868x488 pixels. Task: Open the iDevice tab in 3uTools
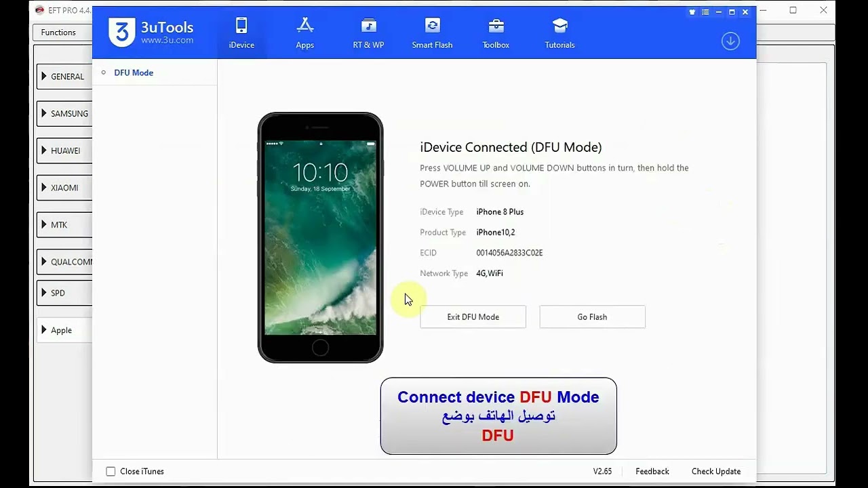pos(241,33)
